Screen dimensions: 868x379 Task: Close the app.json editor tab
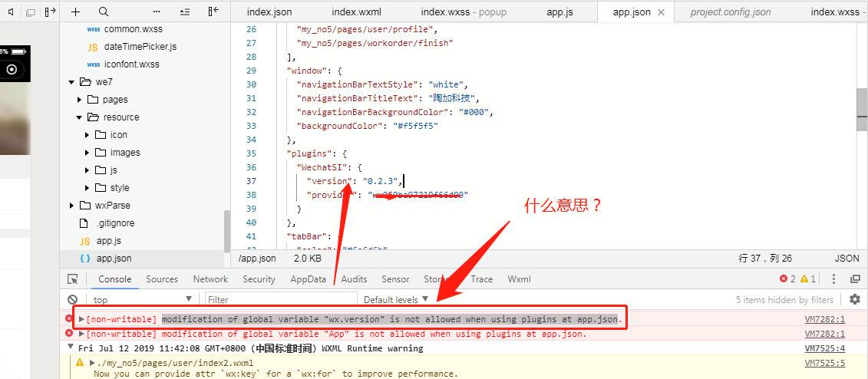[x=661, y=12]
